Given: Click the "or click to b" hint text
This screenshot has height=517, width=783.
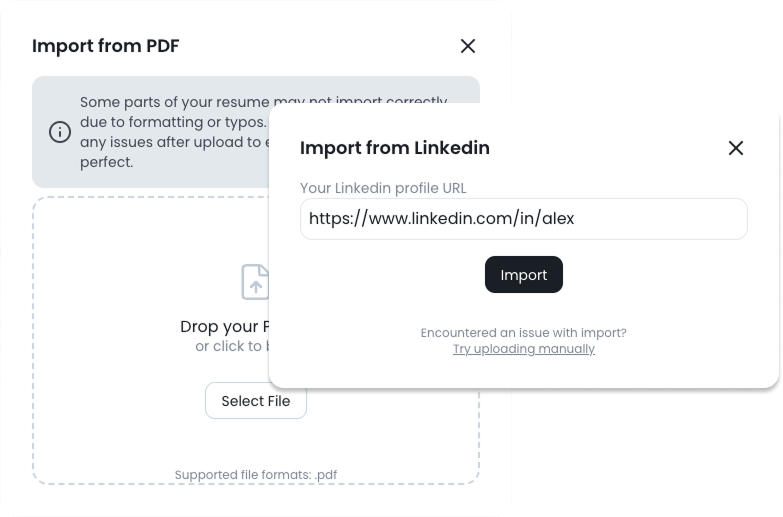Looking at the screenshot, I should click(x=229, y=346).
